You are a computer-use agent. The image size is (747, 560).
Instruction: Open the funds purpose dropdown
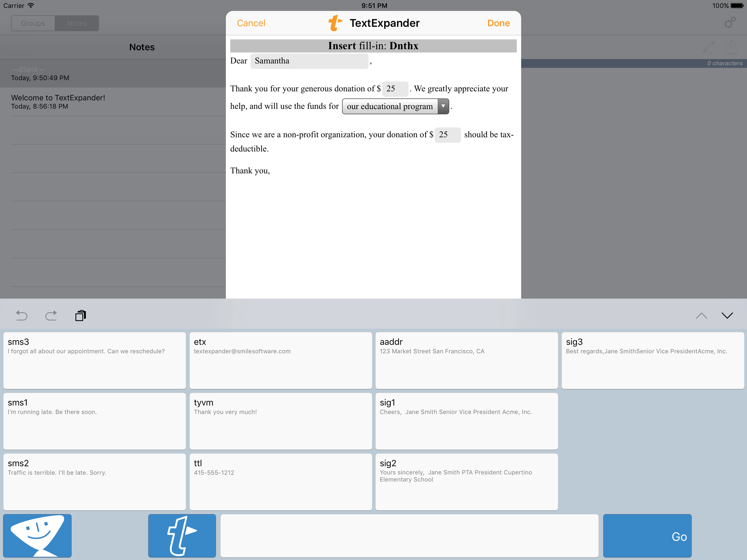pos(395,106)
